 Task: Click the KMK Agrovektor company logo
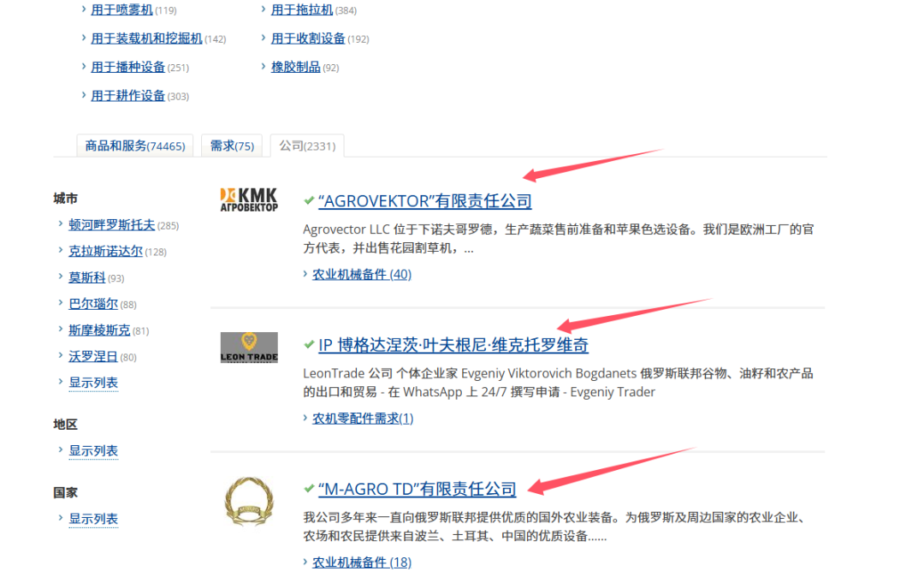coord(249,199)
